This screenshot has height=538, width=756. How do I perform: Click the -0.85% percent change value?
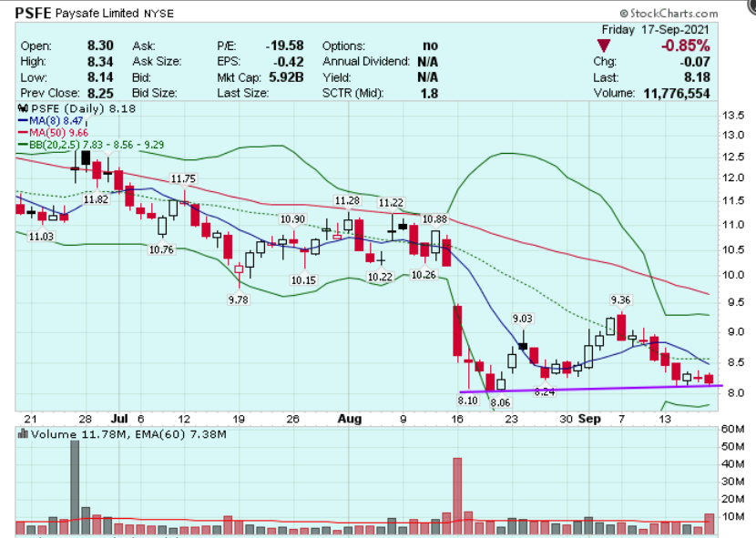click(x=685, y=46)
